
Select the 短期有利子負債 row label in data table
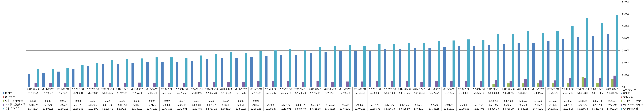14,101
